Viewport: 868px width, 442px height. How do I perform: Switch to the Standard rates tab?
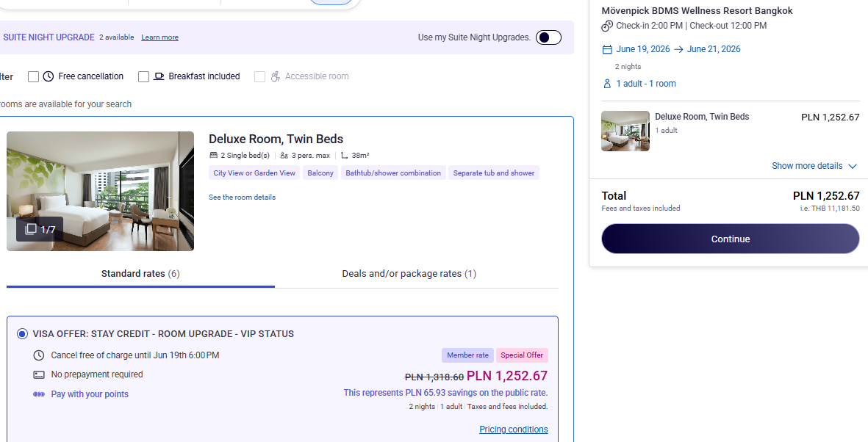pyautogui.click(x=140, y=273)
